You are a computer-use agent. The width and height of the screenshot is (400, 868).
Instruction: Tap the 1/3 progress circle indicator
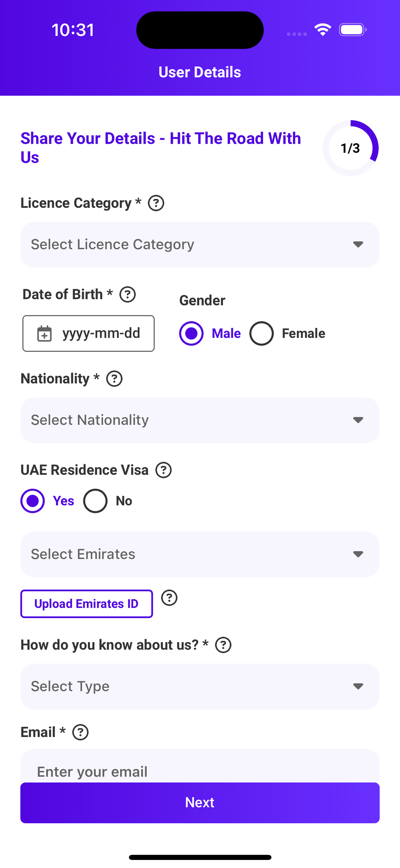pos(350,148)
